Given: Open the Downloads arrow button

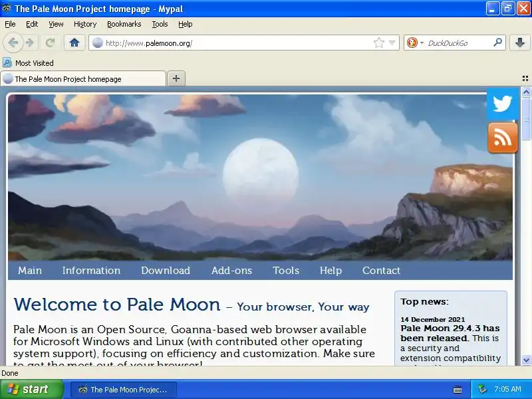Looking at the screenshot, I should [520, 43].
